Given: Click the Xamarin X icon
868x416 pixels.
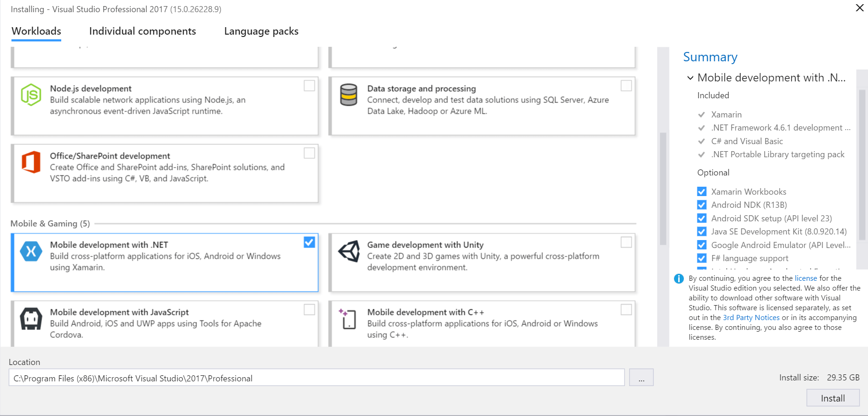Looking at the screenshot, I should [31, 251].
